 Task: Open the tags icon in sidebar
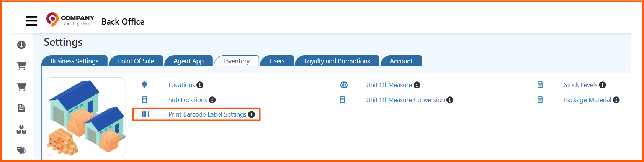click(x=21, y=150)
